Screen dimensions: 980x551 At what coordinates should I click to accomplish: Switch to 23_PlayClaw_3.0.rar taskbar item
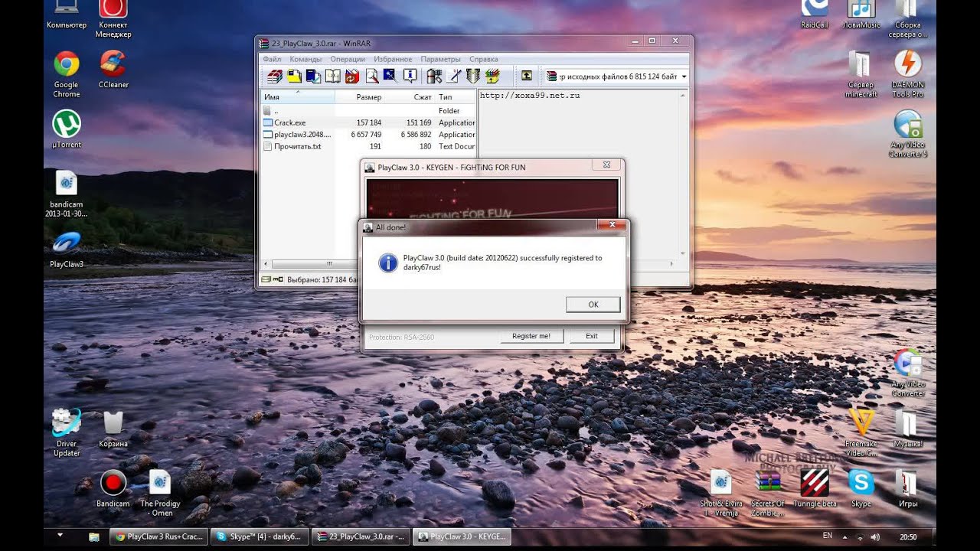pyautogui.click(x=361, y=537)
